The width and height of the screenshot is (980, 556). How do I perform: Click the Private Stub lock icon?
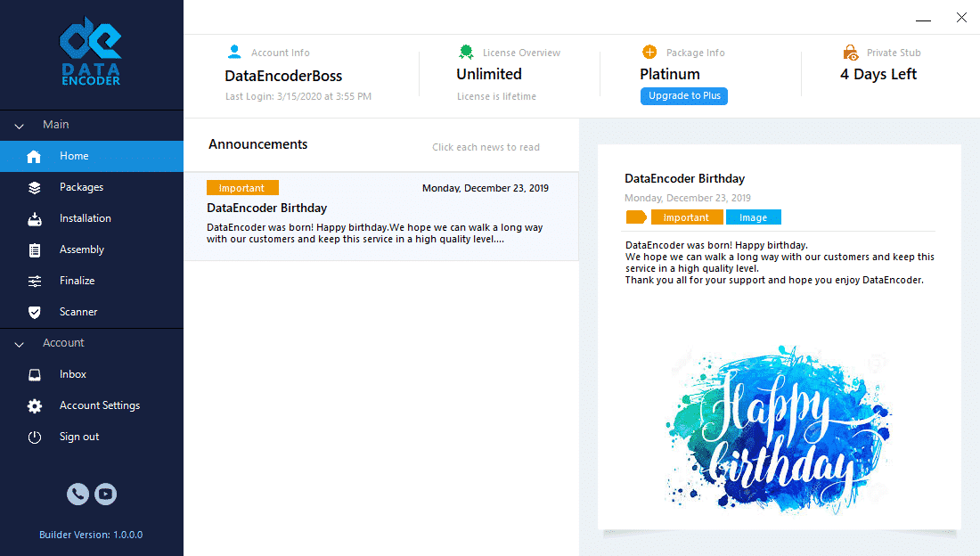pos(850,52)
